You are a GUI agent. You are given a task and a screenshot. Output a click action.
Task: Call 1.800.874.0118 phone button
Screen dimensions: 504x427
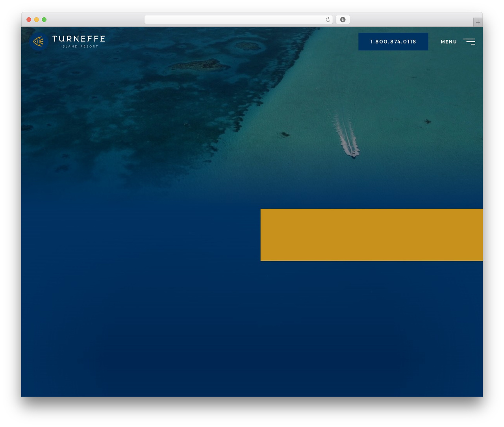393,41
